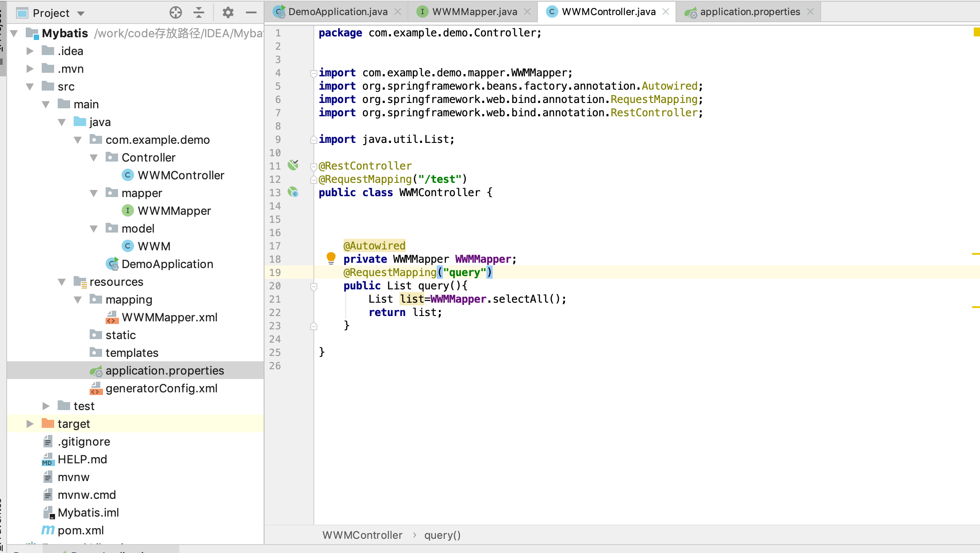The width and height of the screenshot is (980, 553).
Task: Collapse the resources folder
Action: [x=62, y=282]
